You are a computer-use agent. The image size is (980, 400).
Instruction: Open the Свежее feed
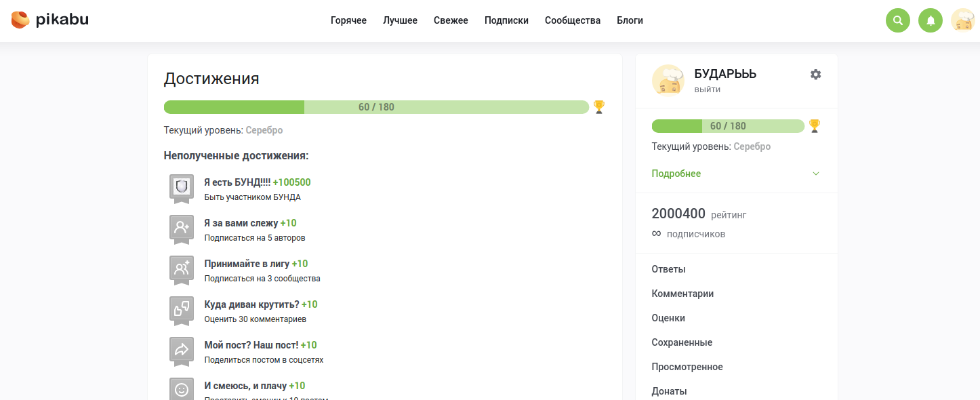(451, 20)
